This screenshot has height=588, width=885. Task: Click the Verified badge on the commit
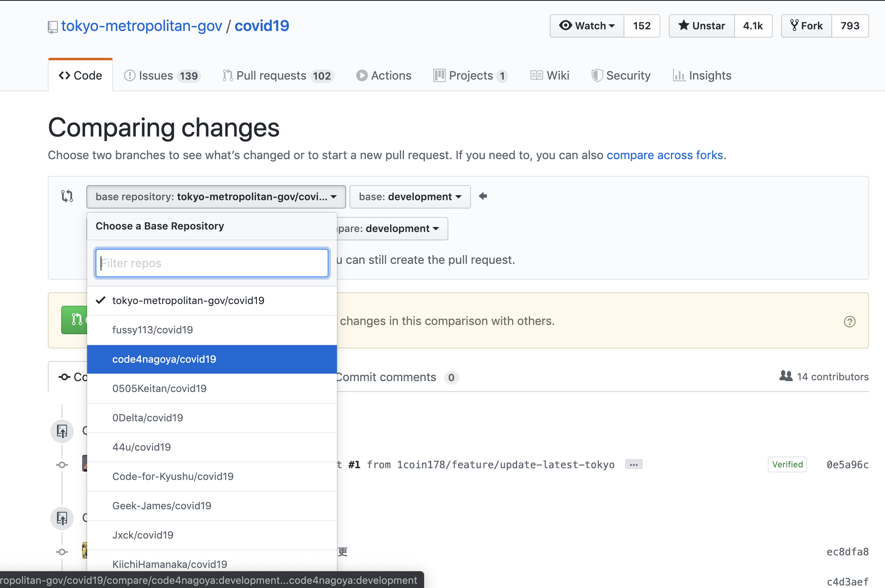point(787,464)
